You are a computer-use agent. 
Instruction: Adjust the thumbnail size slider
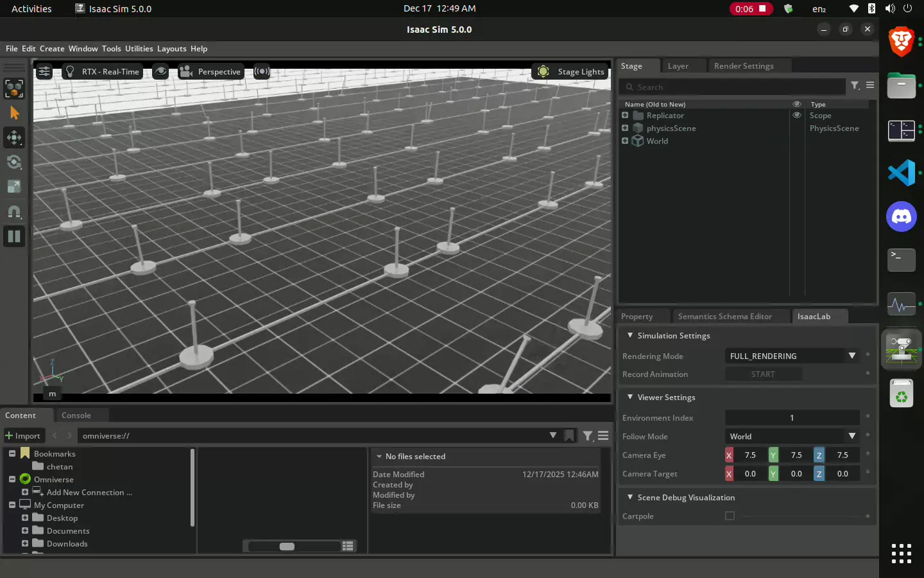pos(287,546)
